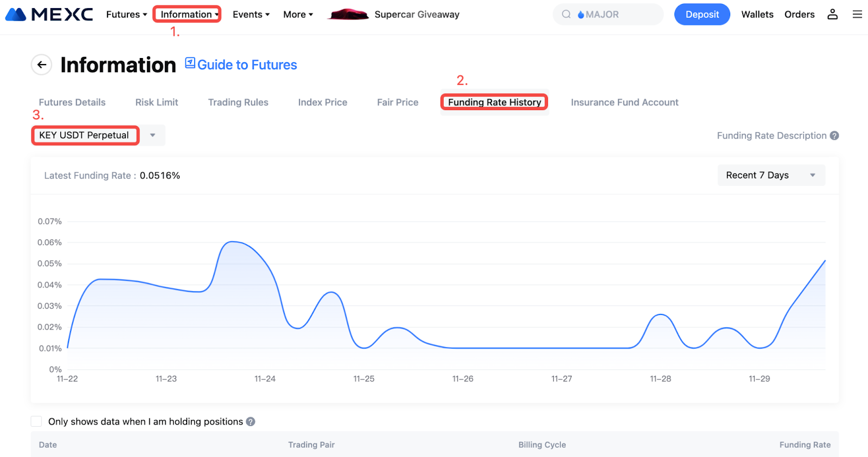Switch to Fair Price tab
This screenshot has height=457, width=868.
[398, 102]
